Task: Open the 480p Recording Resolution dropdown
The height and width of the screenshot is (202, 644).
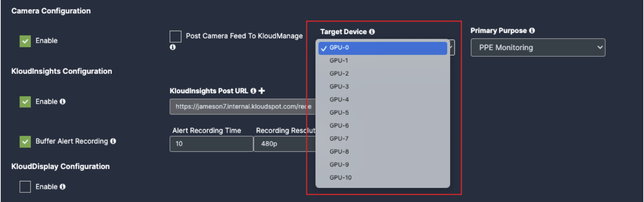Action: click(285, 144)
